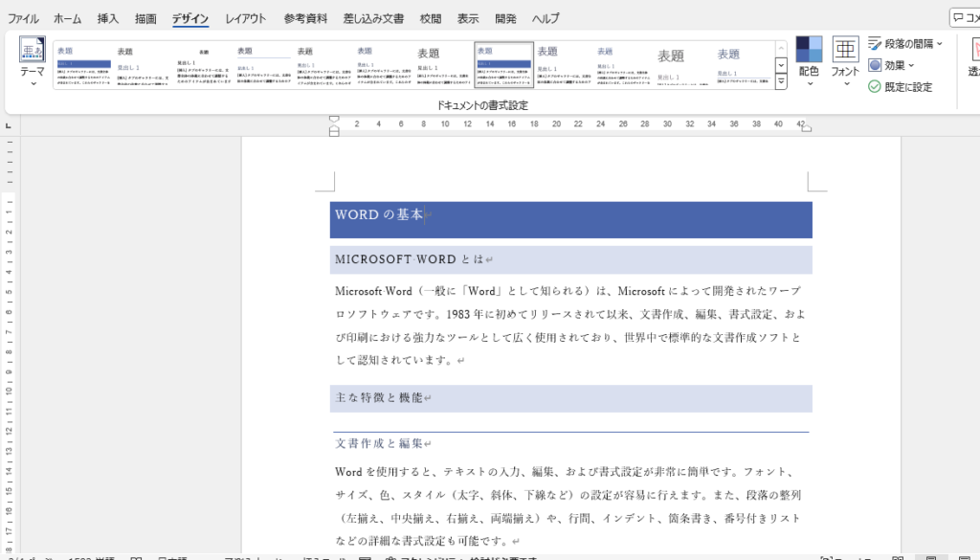Apply the first style set with blue heading band

tap(83, 65)
